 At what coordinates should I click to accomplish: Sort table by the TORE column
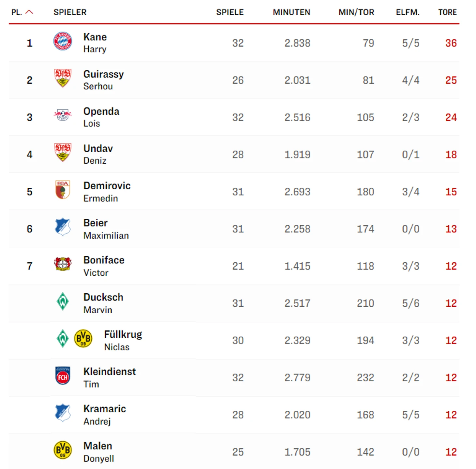point(447,12)
